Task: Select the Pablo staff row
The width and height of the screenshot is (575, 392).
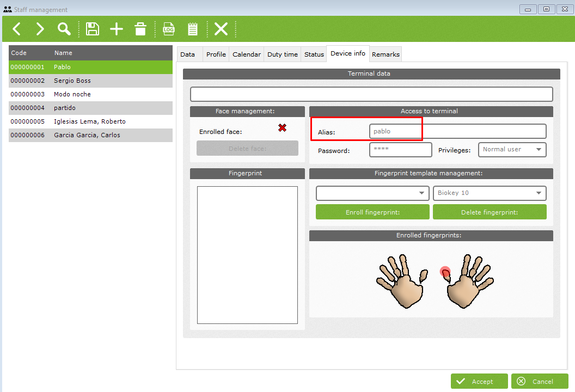Action: click(90, 67)
